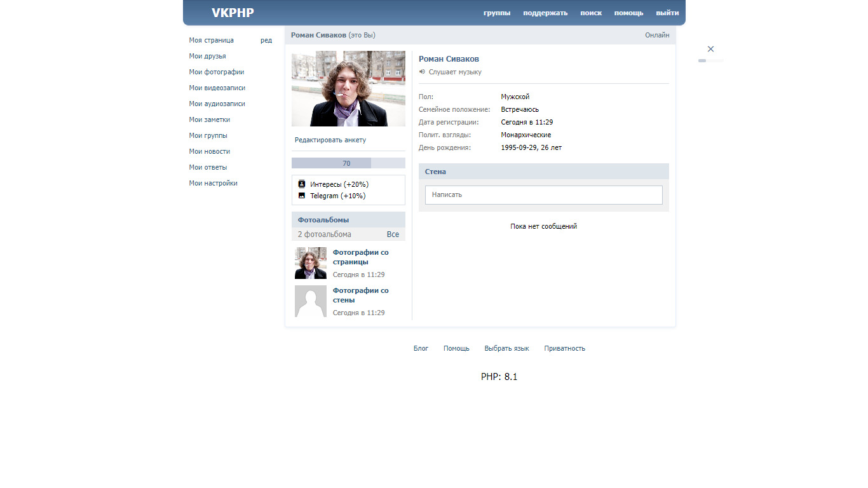Open группы in the top menu
Viewport: 868px width, 488px height.
(x=497, y=13)
